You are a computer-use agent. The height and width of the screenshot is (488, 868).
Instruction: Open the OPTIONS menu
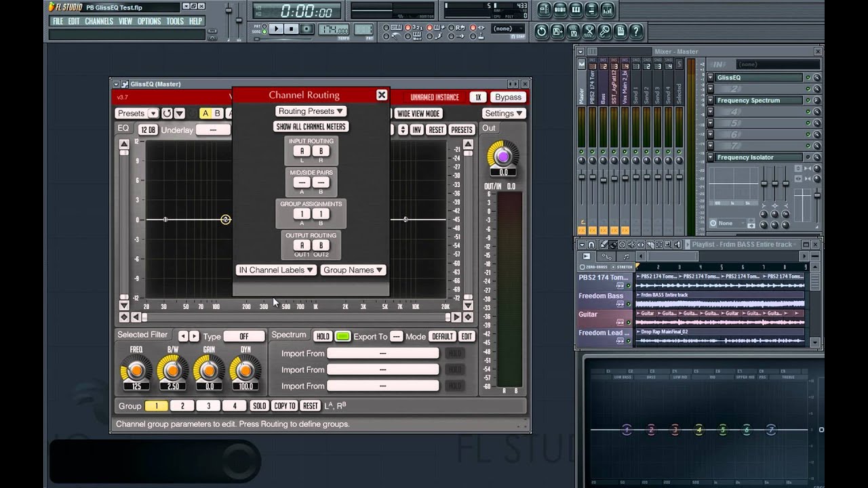tap(149, 21)
